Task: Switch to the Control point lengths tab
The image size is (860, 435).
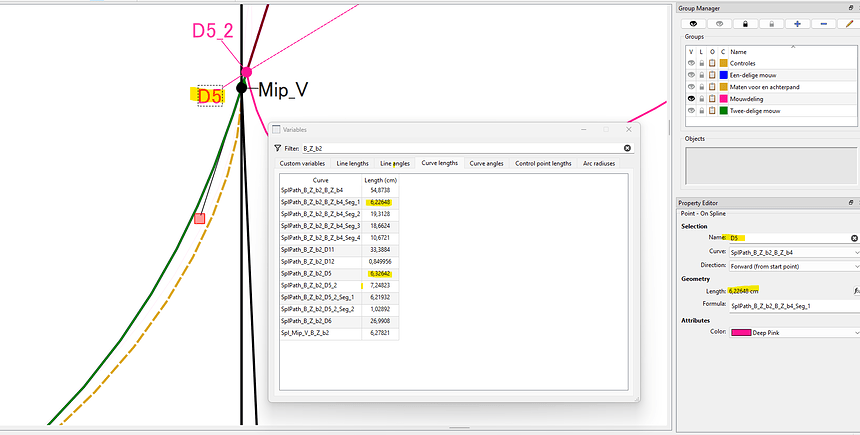Action: 543,163
